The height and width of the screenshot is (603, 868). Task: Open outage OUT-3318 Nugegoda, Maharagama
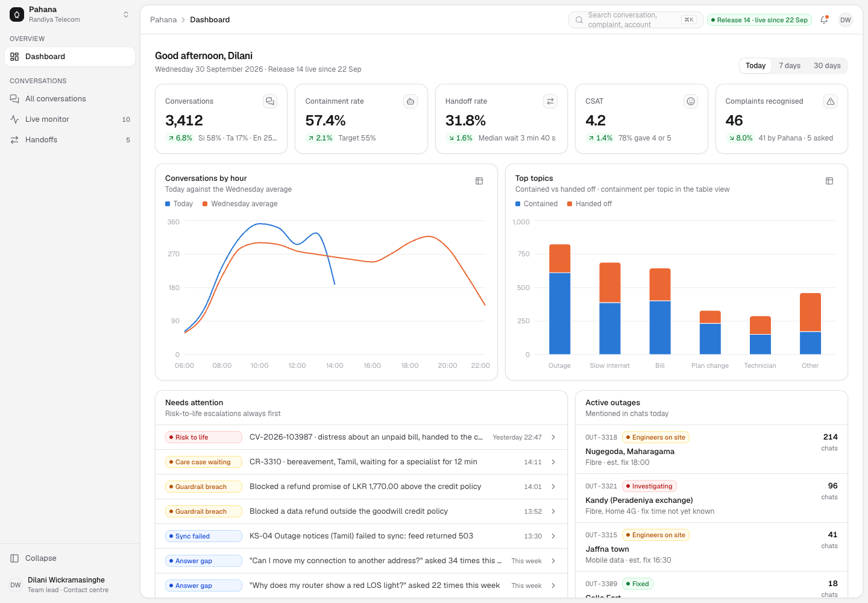point(711,449)
